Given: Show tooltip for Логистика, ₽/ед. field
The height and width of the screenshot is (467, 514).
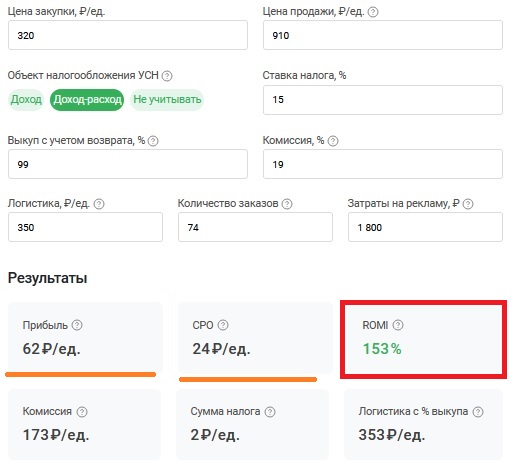Looking at the screenshot, I should point(99,204).
